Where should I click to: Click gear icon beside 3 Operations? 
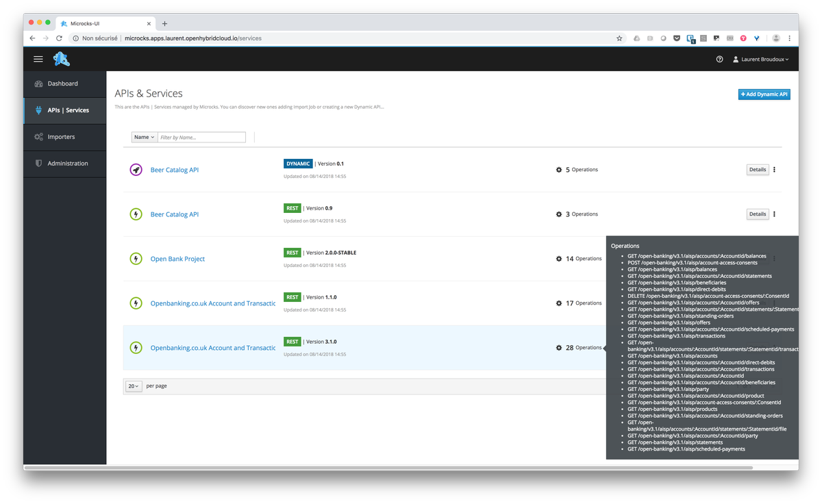pyautogui.click(x=559, y=214)
